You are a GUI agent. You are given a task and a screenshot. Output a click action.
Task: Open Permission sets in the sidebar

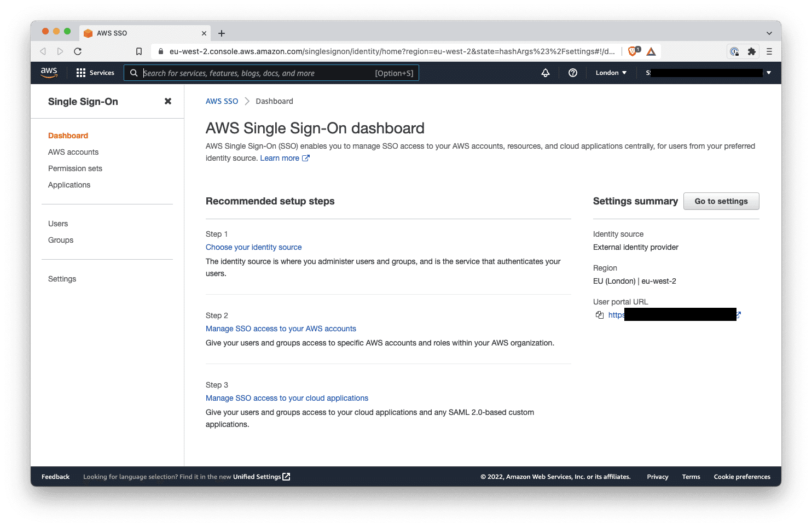(x=75, y=168)
